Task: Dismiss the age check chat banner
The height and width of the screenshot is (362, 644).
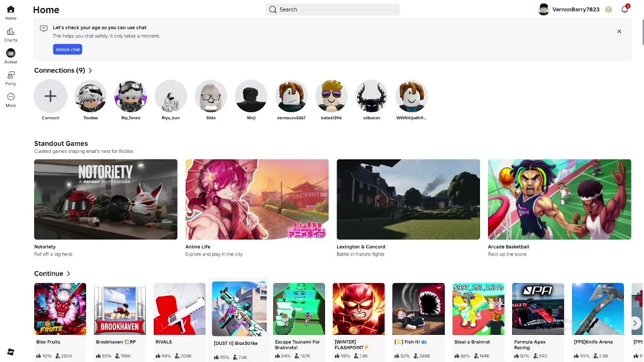Action: pyautogui.click(x=619, y=32)
